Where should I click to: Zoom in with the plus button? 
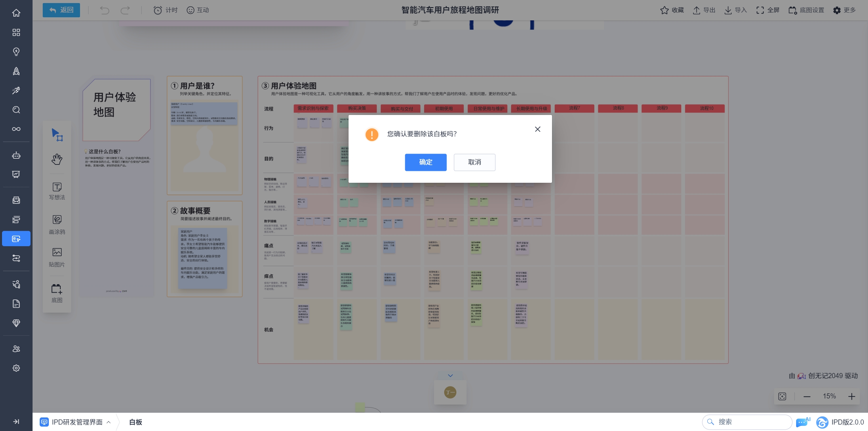(x=852, y=396)
